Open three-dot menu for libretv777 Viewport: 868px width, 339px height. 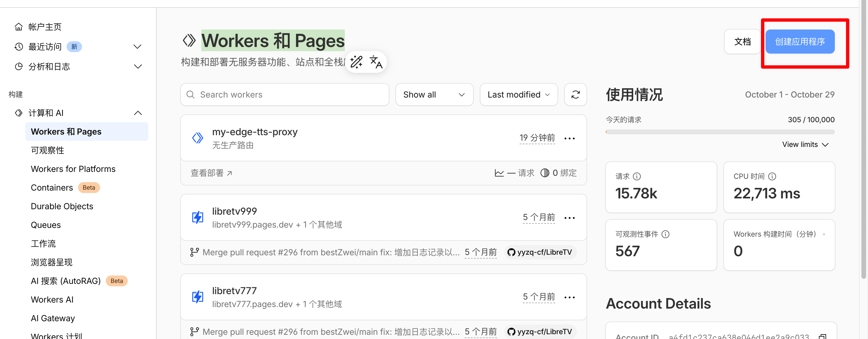pyautogui.click(x=569, y=297)
